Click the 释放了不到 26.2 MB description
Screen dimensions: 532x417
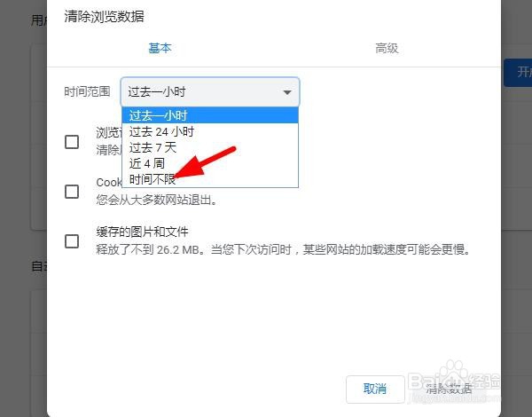[283, 250]
